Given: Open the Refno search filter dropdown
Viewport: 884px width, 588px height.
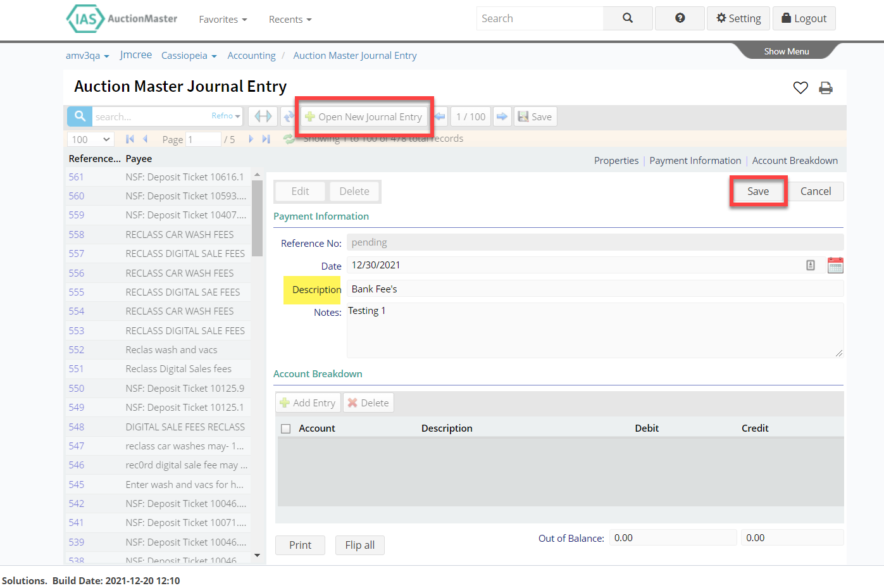Looking at the screenshot, I should click(226, 116).
